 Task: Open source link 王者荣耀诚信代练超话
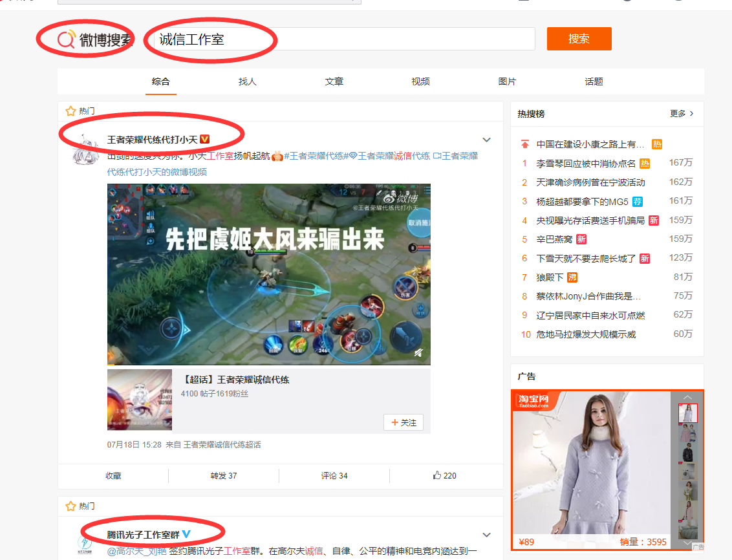pos(222,445)
